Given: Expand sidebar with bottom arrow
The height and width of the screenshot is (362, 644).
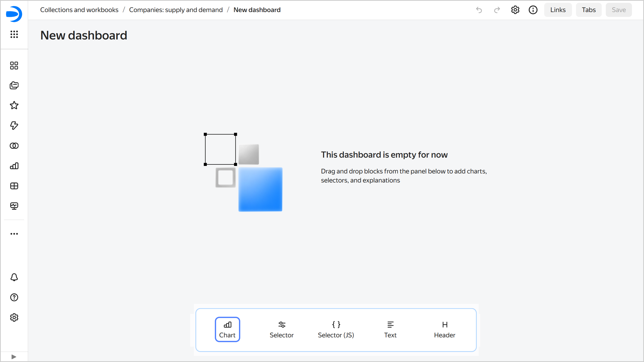Looking at the screenshot, I should pyautogui.click(x=14, y=357).
